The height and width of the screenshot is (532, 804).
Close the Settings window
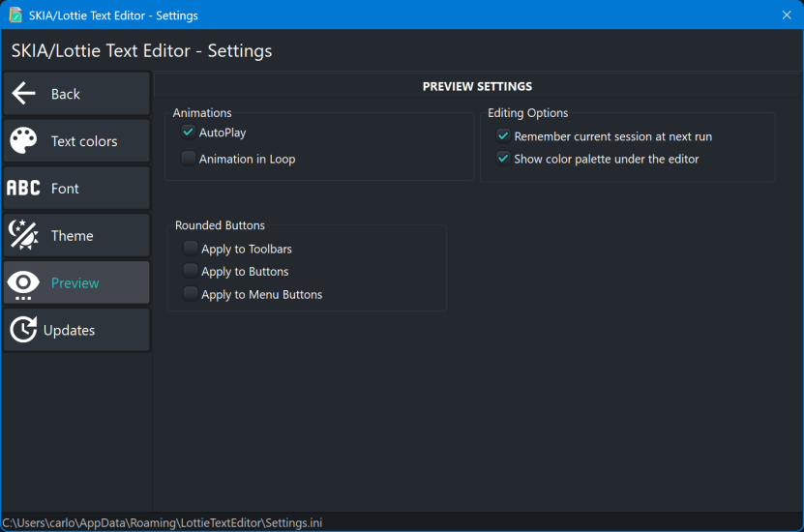(x=787, y=15)
